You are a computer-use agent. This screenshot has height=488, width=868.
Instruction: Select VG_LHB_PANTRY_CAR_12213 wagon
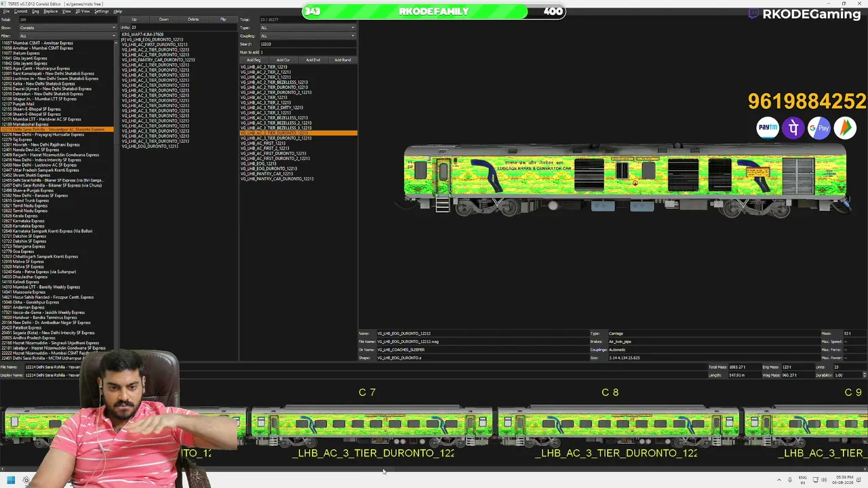pos(267,174)
